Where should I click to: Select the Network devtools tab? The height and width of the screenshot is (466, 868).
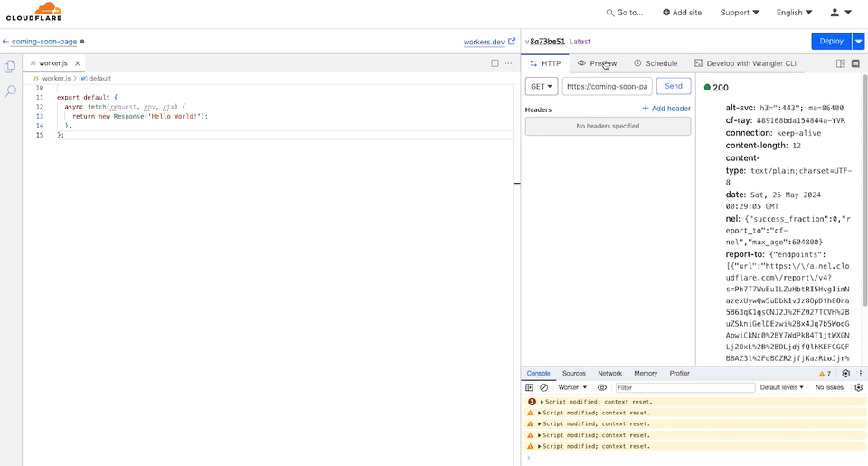(x=609, y=374)
